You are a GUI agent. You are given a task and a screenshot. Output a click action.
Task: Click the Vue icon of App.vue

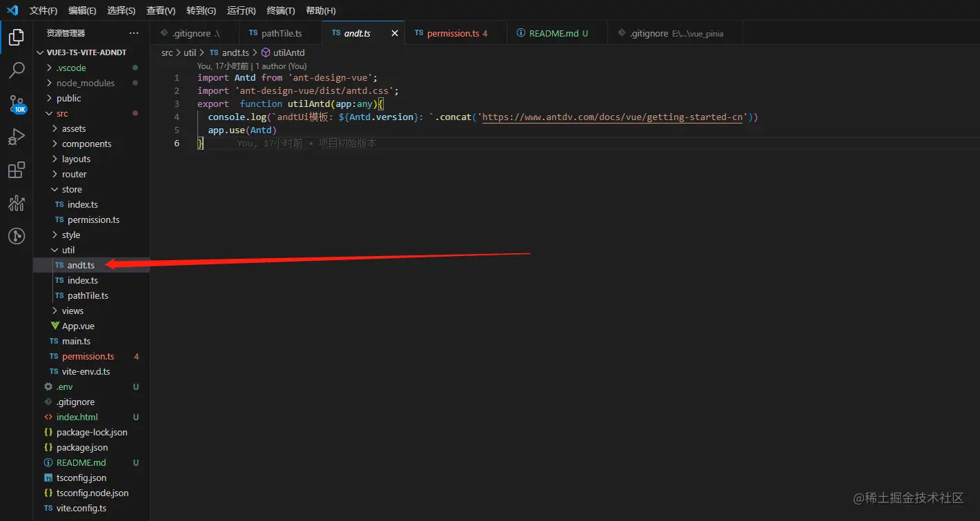pos(55,326)
